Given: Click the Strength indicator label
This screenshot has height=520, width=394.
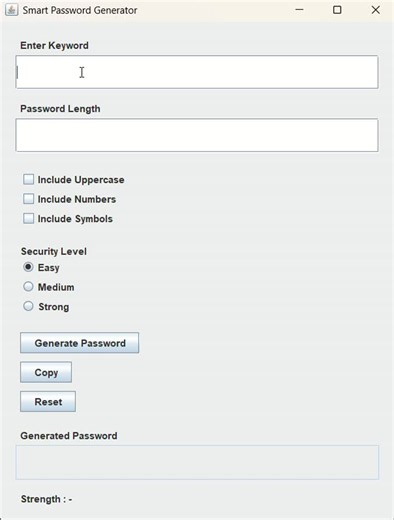Looking at the screenshot, I should (x=46, y=499).
